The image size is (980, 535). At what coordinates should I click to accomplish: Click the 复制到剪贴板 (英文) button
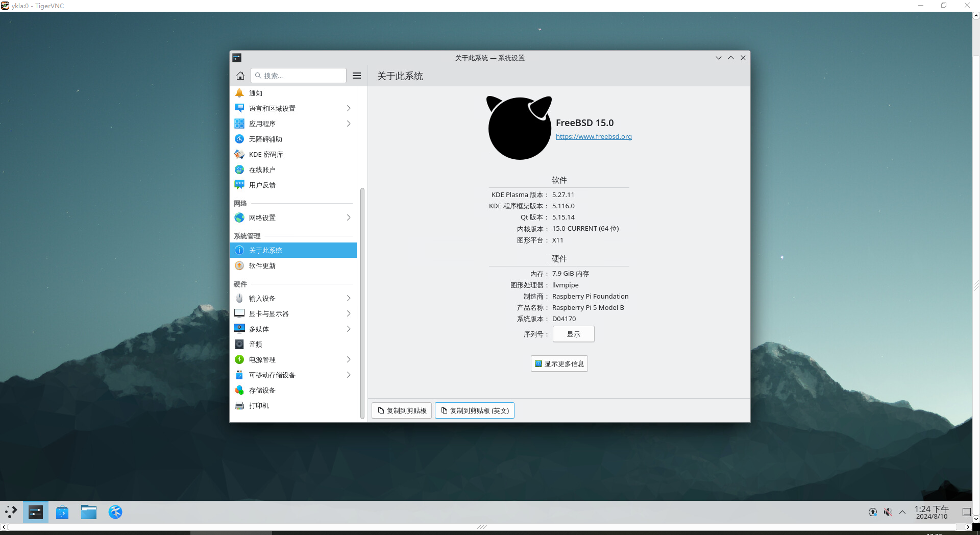475,410
